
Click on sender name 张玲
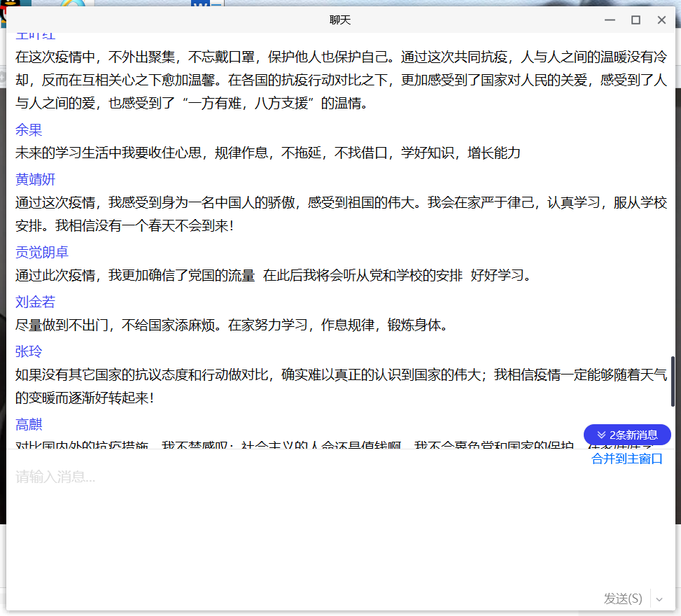(29, 351)
